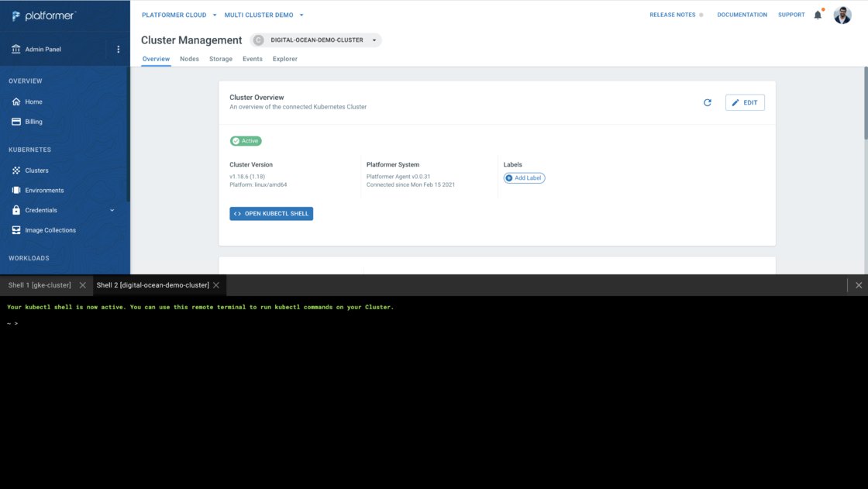Expand the Credentials submenu chevron
Viewport: 868px width, 489px height.
click(x=112, y=211)
